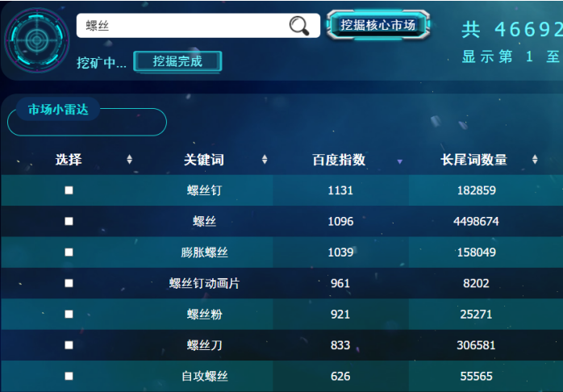Check the box for 螺丝刀 row

tap(69, 345)
